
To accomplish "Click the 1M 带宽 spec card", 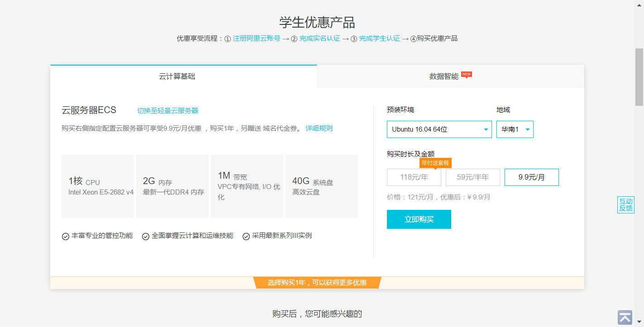I will 247,186.
